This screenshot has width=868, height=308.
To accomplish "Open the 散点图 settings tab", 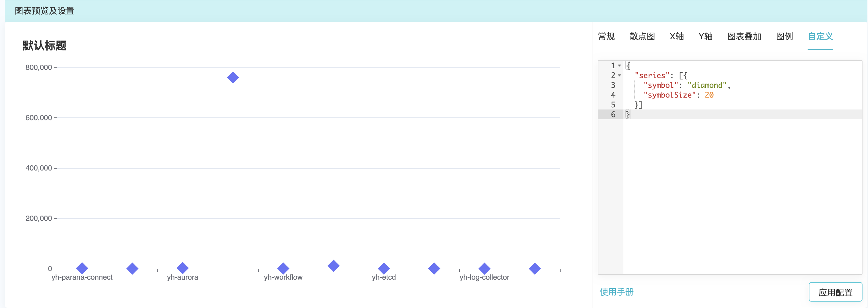I will tap(642, 36).
